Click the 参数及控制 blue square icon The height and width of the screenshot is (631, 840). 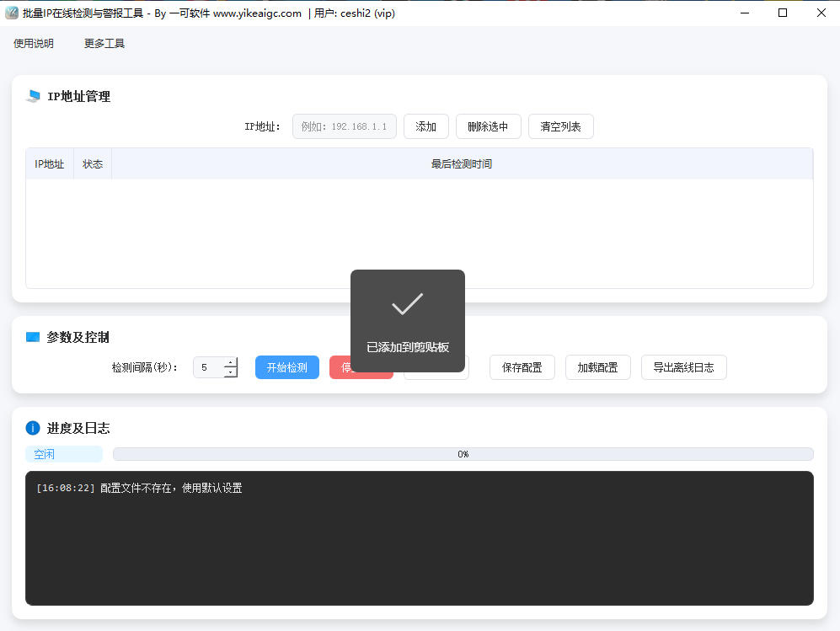(x=32, y=336)
